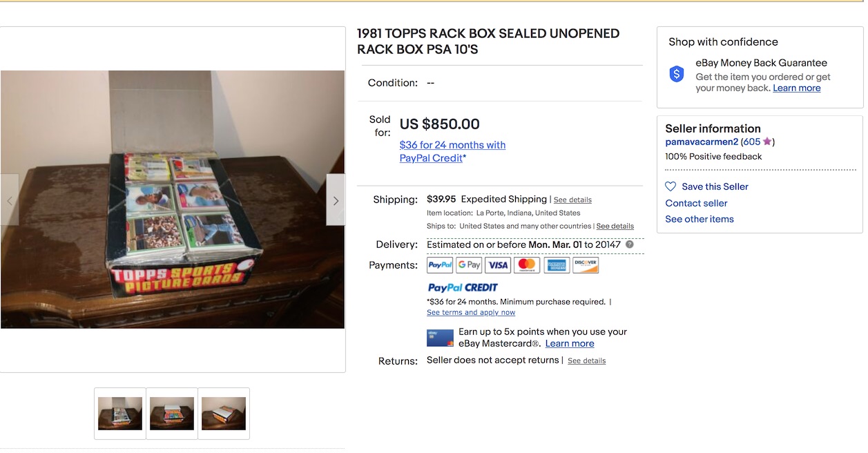Click the Google Pay icon
868x453 pixels.
click(x=469, y=265)
